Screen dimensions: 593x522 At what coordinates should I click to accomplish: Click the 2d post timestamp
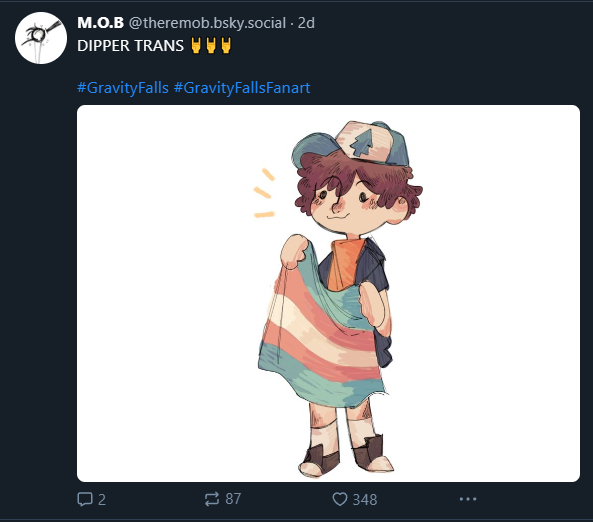coord(306,23)
